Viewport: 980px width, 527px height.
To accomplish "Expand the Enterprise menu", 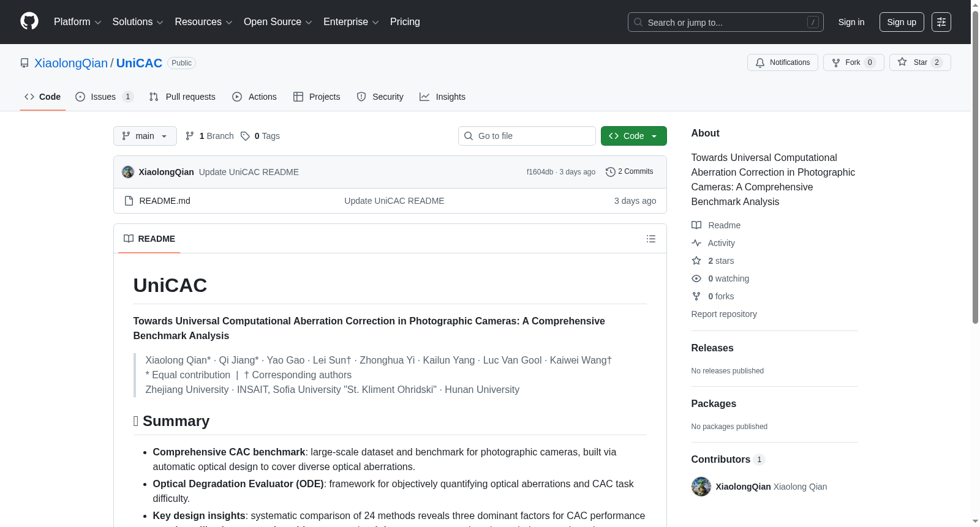I will (352, 22).
